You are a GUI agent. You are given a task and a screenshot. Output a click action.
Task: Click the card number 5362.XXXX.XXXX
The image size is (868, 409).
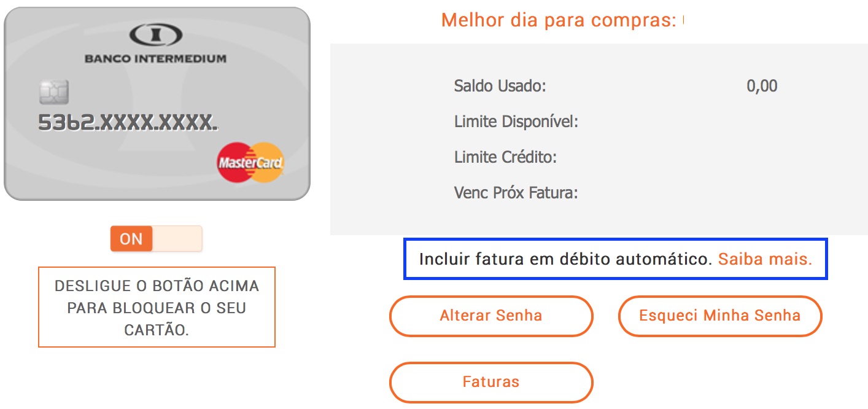pos(128,123)
